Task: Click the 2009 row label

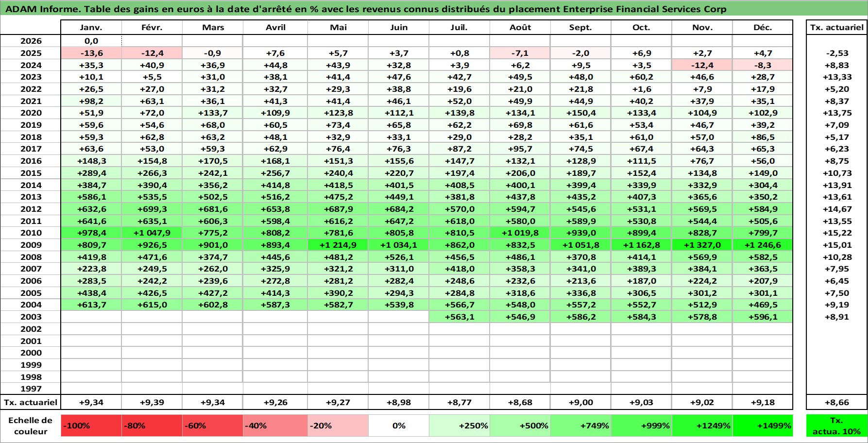Action: pos(31,245)
